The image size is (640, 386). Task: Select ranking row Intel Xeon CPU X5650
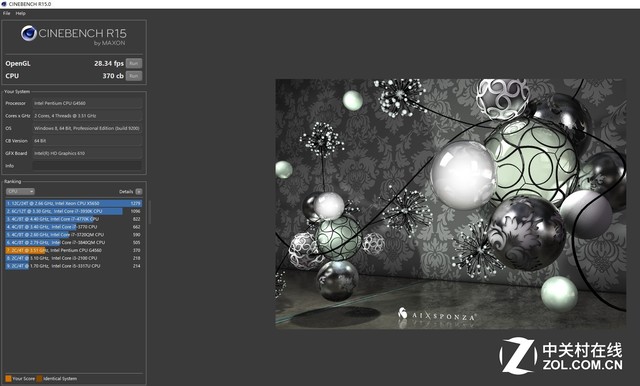(x=74, y=203)
